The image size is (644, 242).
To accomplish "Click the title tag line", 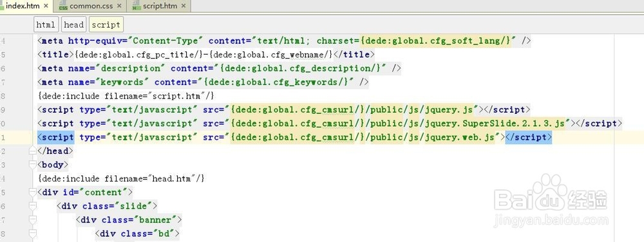I will pyautogui.click(x=206, y=55).
